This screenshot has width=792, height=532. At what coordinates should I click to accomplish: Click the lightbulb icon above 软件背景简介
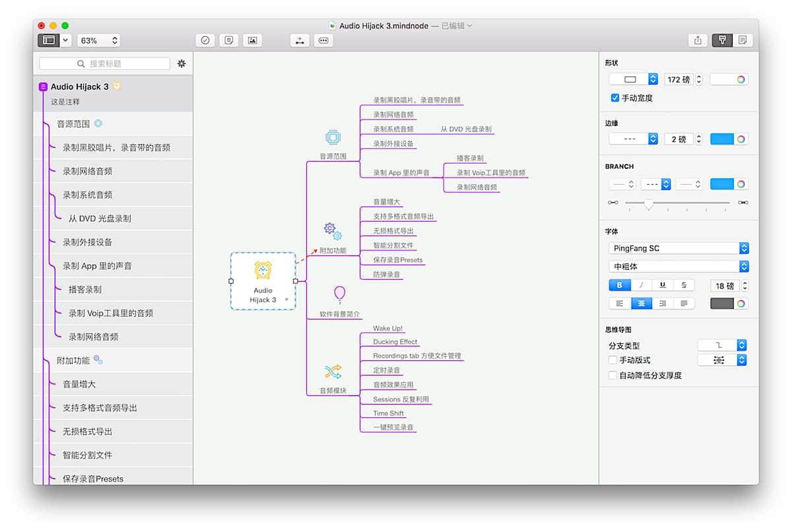[339, 294]
